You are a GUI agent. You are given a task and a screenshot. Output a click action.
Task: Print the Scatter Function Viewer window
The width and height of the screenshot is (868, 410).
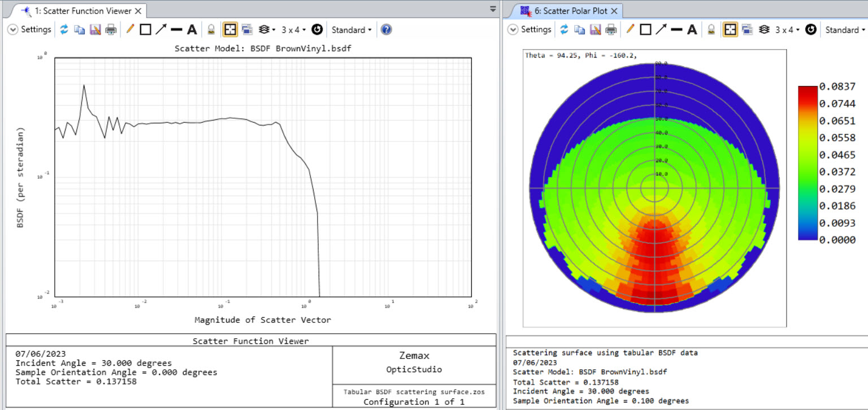point(111,29)
